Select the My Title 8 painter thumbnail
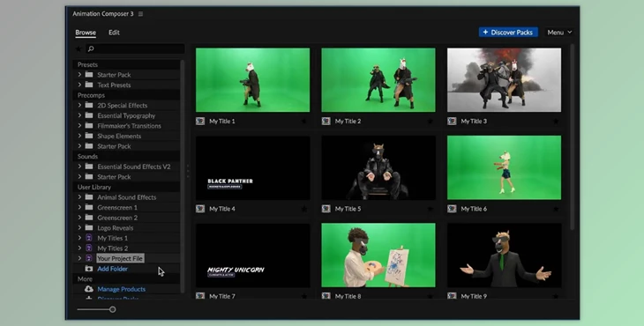 [x=378, y=255]
